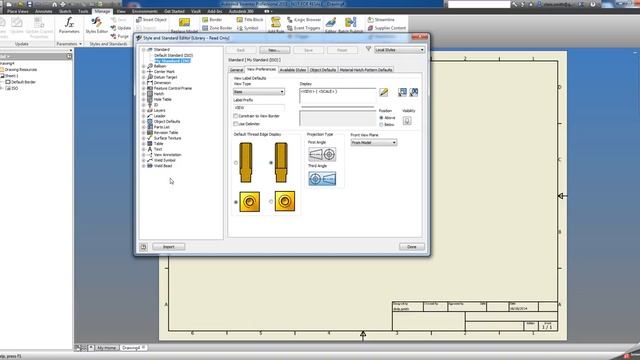Screen dimensions: 640x360
Task: Collapse the Standard tree node
Action: pyautogui.click(x=144, y=49)
